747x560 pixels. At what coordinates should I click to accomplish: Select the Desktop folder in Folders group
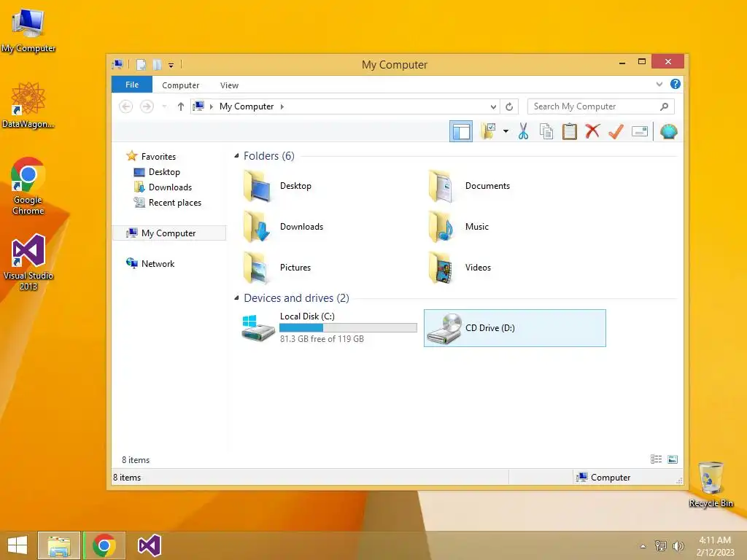278,186
